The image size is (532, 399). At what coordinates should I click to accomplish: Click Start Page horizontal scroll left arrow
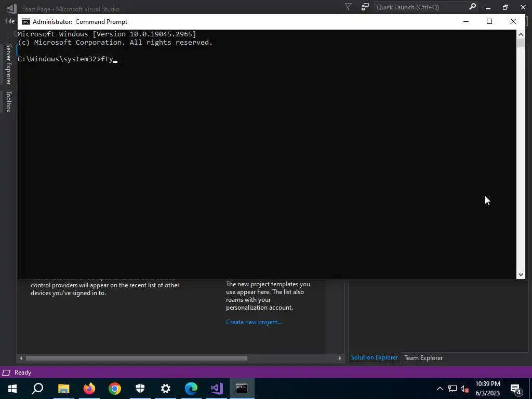pos(21,358)
